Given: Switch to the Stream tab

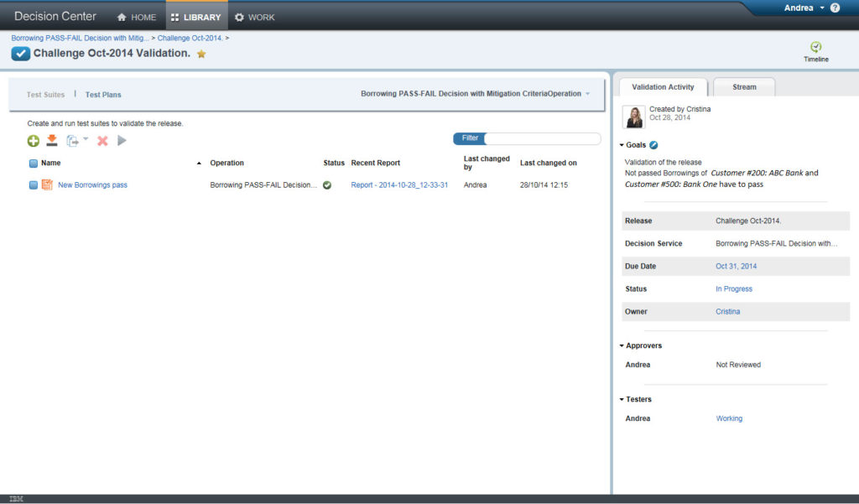Looking at the screenshot, I should (744, 87).
